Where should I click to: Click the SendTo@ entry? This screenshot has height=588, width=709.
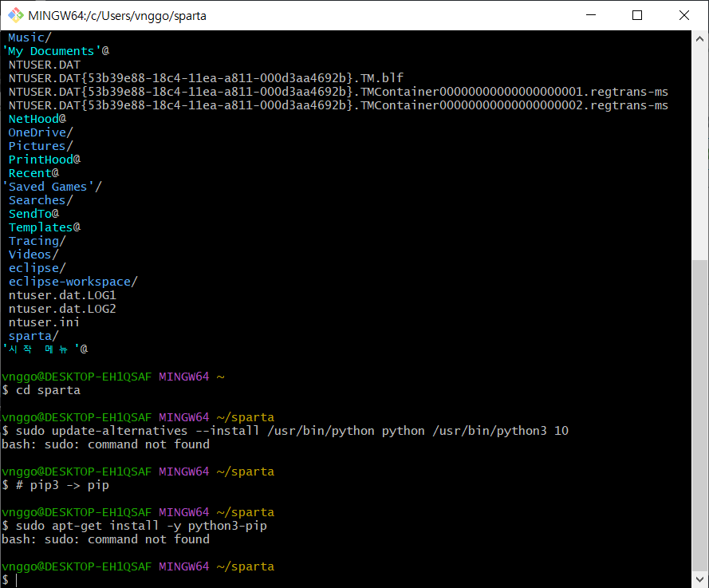(34, 214)
